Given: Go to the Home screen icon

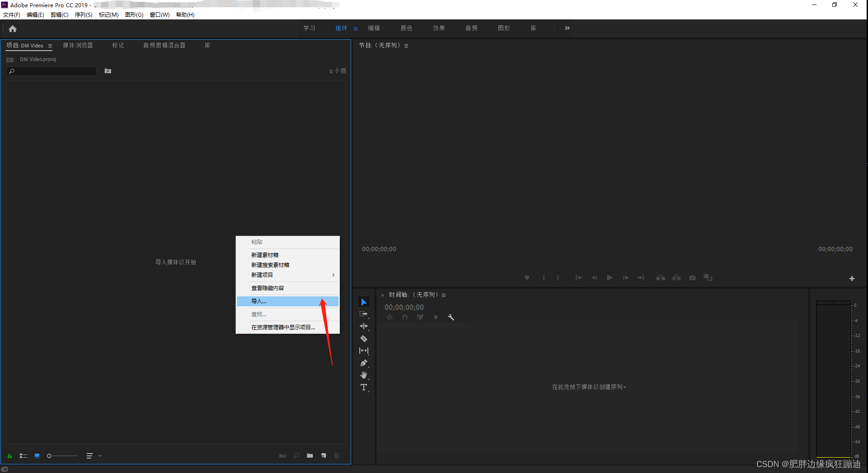Looking at the screenshot, I should pyautogui.click(x=13, y=29).
